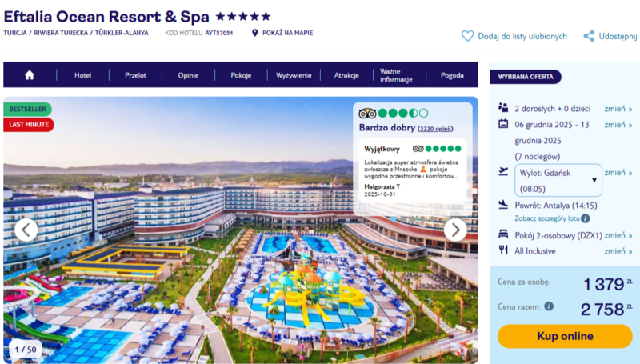Open the 3220 opinii link
Screen dimensions: 640x364
click(x=435, y=129)
